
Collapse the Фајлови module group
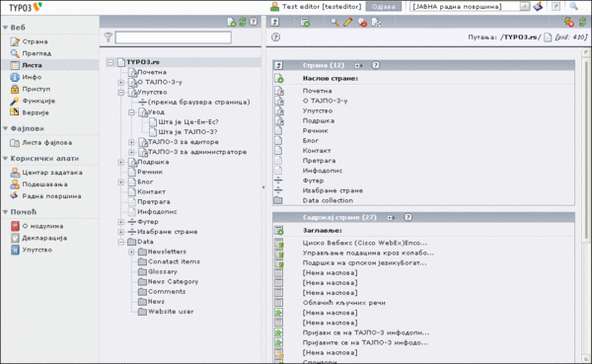coord(5,128)
